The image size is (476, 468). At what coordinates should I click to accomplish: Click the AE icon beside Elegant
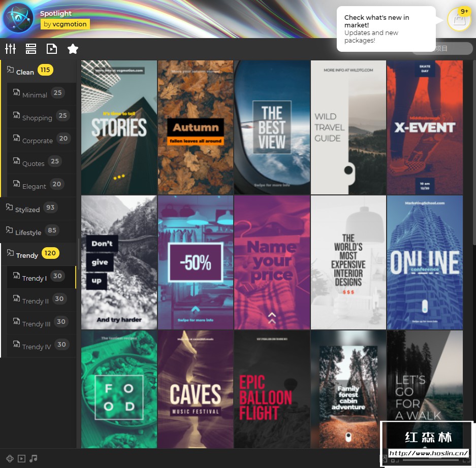pyautogui.click(x=16, y=184)
